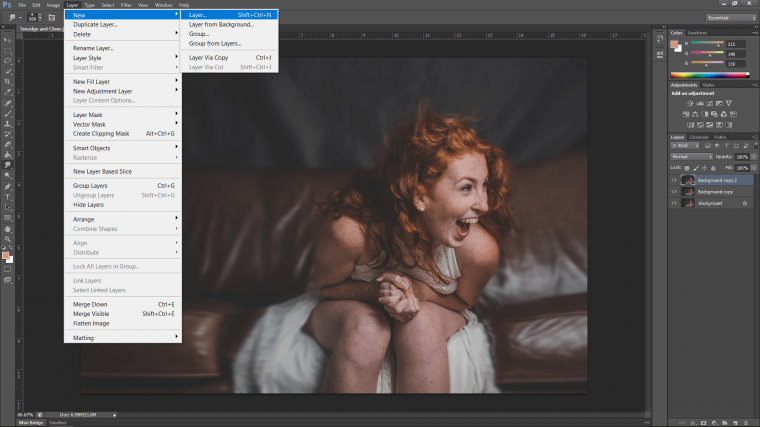
Task: Hide the Background layer eye icon
Action: pyautogui.click(x=674, y=204)
